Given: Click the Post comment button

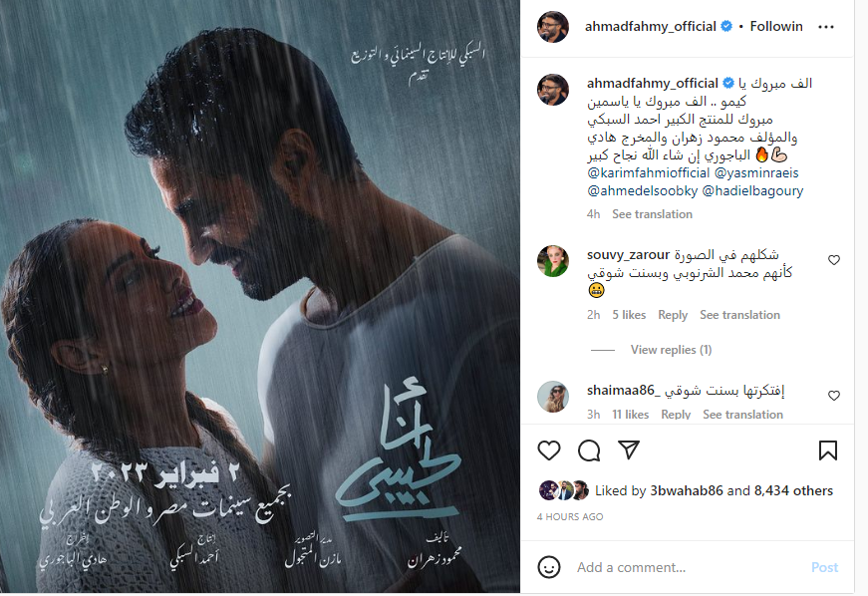Looking at the screenshot, I should click(824, 567).
